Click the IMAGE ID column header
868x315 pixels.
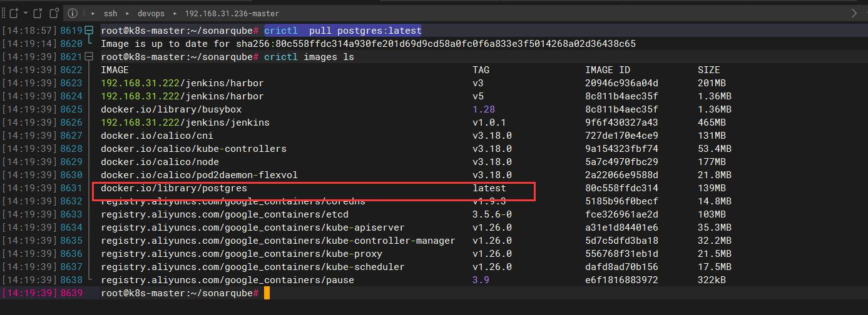click(x=608, y=70)
